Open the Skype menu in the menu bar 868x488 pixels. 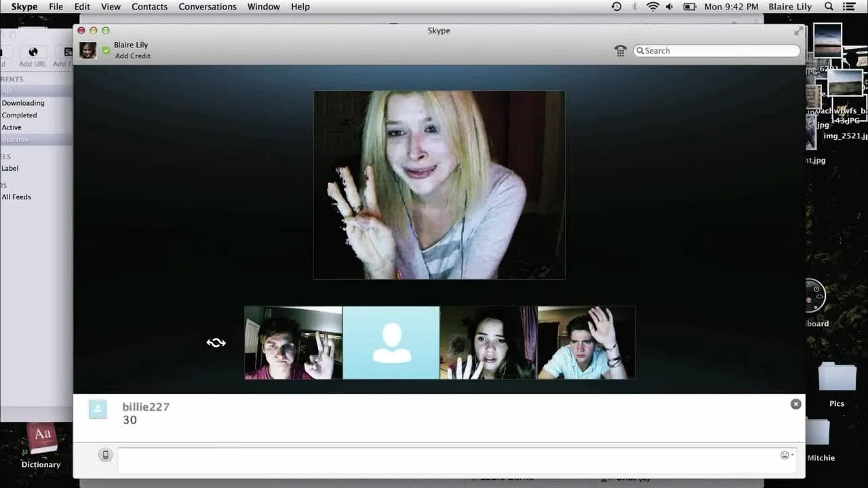[24, 7]
